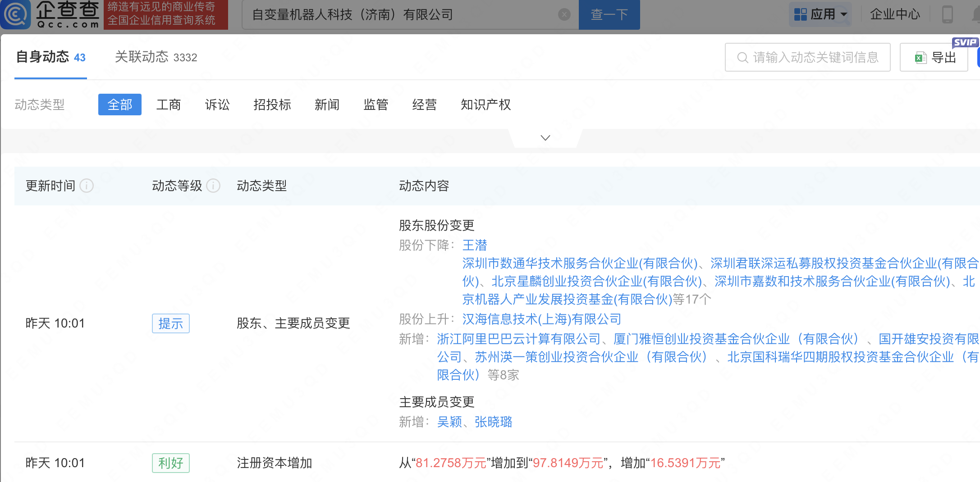Viewport: 980px width, 482px height.
Task: Open 汉海信息技术(上海)有限公司 link
Action: pyautogui.click(x=541, y=319)
